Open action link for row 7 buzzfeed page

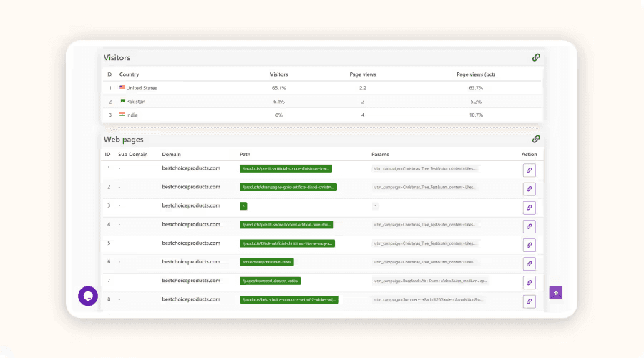click(529, 282)
